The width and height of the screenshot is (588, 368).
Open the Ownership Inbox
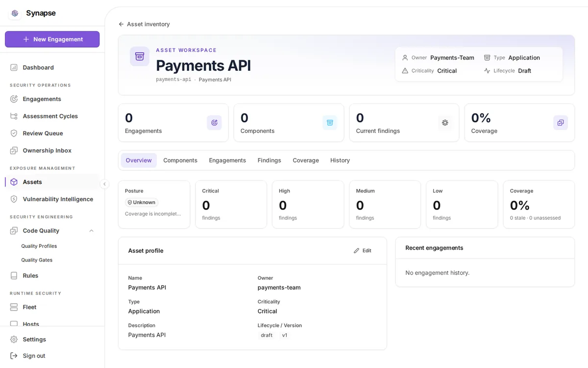(x=52, y=150)
